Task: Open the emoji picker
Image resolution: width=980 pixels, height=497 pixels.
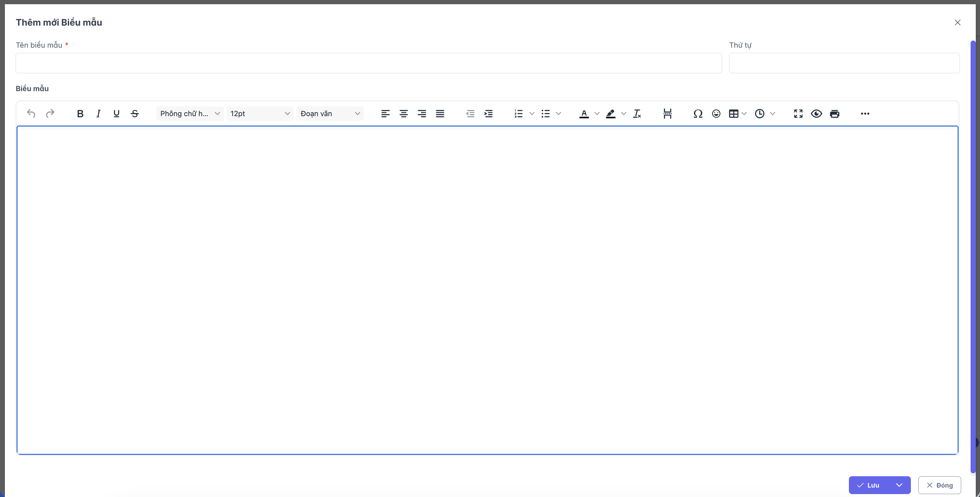Action: (x=716, y=113)
